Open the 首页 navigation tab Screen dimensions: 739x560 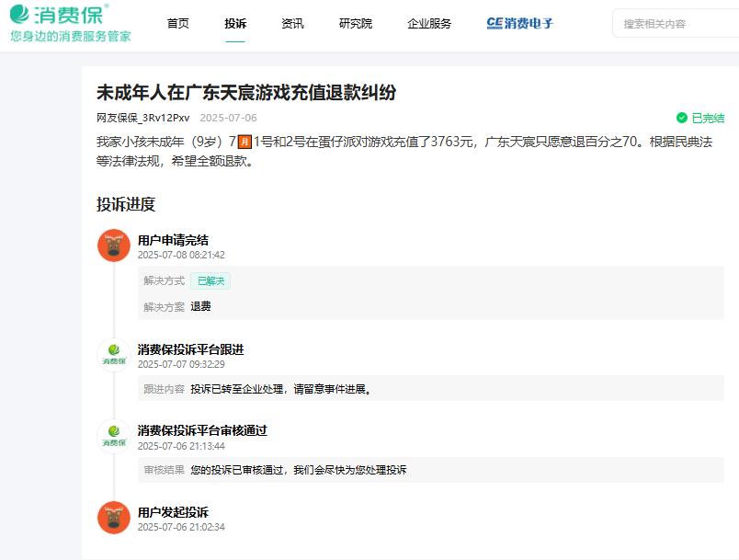pyautogui.click(x=177, y=24)
